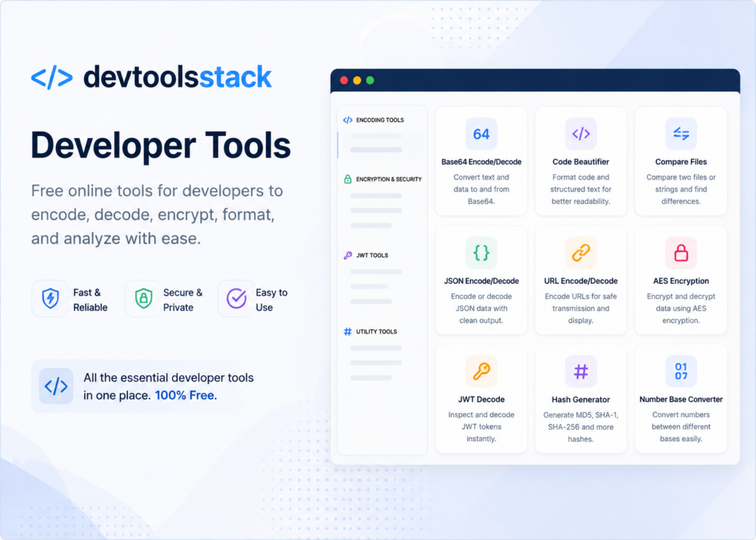Image resolution: width=756 pixels, height=540 pixels.
Task: Click the 'Developer Tools' headline
Action: 161,145
